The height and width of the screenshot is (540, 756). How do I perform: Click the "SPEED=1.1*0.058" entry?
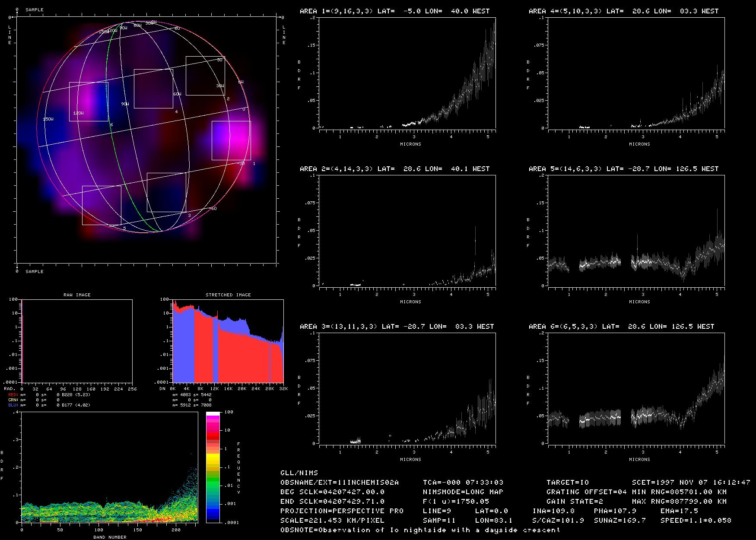click(696, 521)
